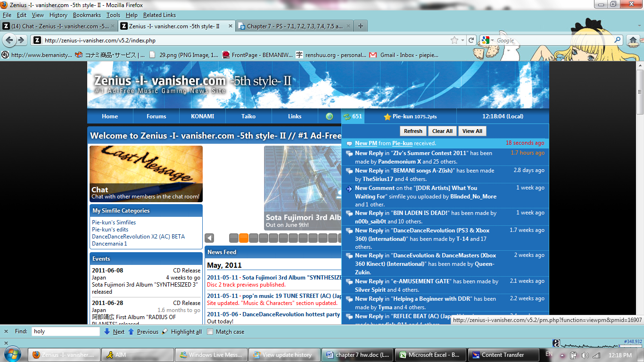Click the star icon beside Pie-kun points
Screen dimensions: 644x362
tap(388, 116)
